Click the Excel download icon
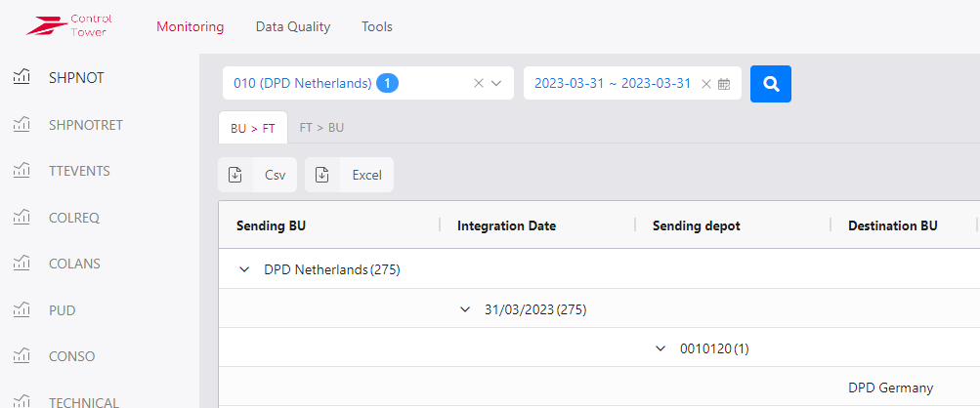980x408 pixels. [x=322, y=176]
